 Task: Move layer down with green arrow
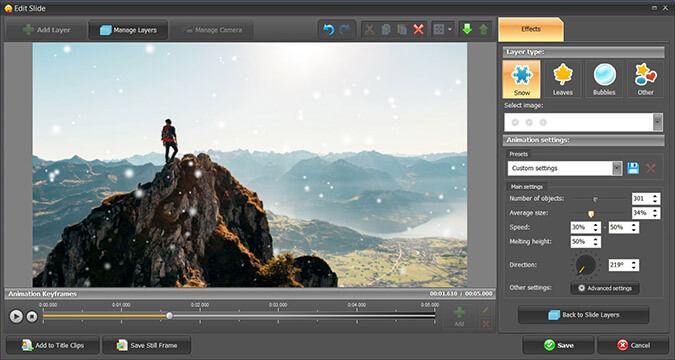[x=467, y=30]
